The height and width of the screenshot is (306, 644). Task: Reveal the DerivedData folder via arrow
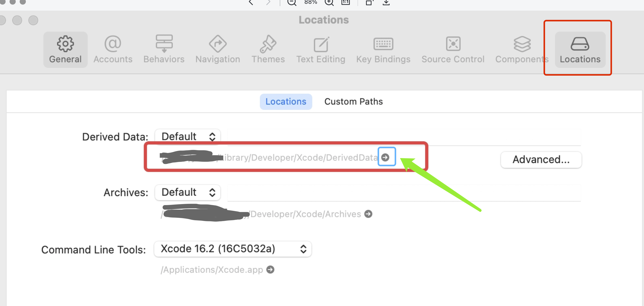tap(385, 157)
